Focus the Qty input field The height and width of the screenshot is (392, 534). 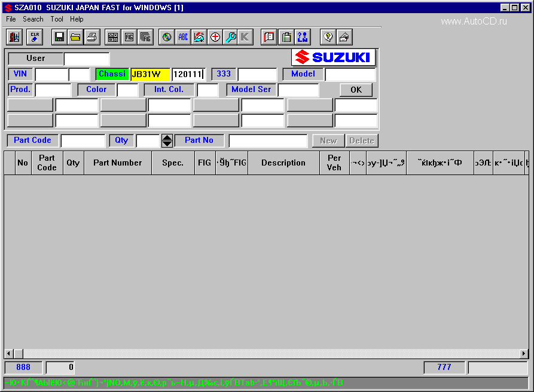(x=148, y=140)
